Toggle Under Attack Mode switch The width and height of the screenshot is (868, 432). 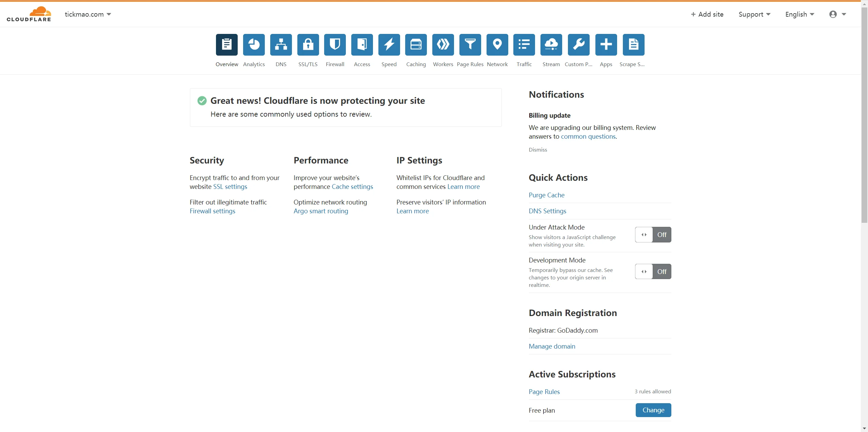(x=653, y=235)
